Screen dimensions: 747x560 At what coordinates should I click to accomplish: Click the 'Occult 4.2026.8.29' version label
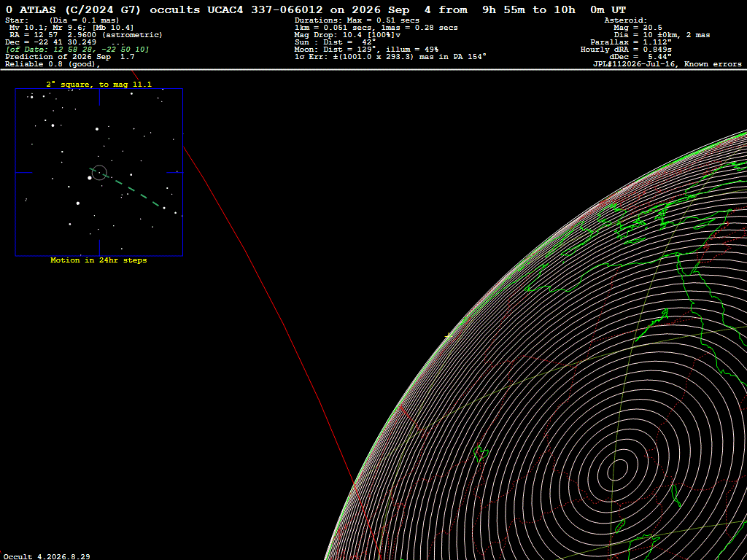point(47,556)
